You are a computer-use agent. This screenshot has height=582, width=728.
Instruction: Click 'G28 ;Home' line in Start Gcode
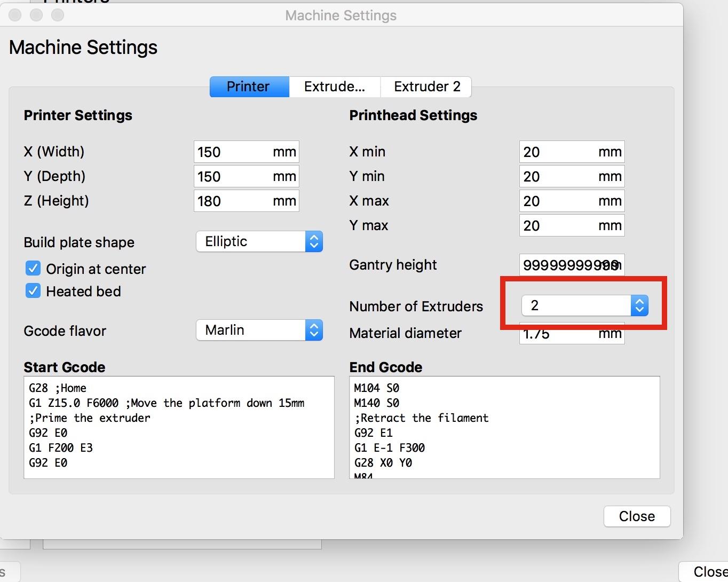click(58, 388)
